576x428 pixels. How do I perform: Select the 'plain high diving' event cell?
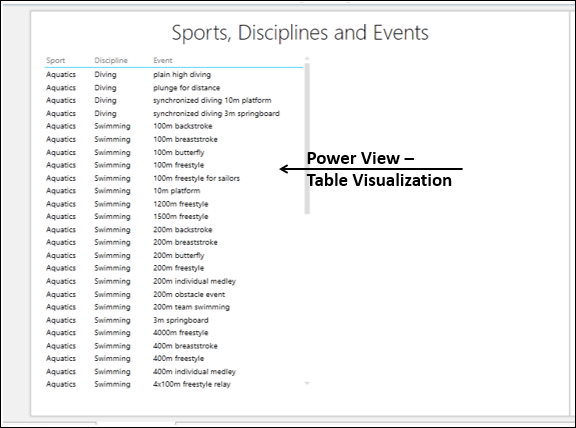point(182,75)
